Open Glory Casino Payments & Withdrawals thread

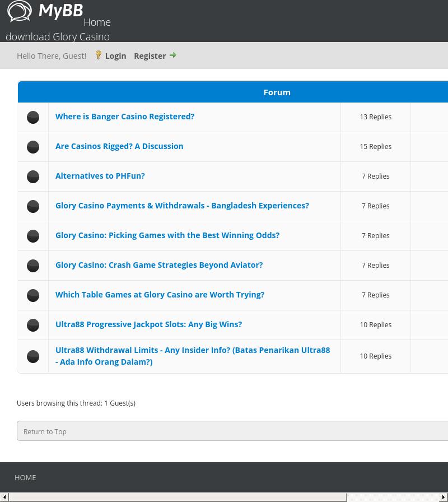pos(182,206)
